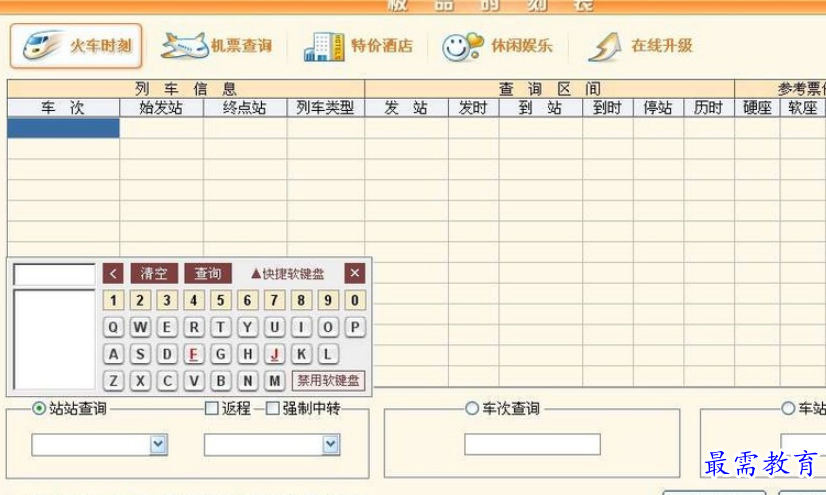Screen dimensions: 826x495
Task: Click the 清空 clear button
Action: 154,273
